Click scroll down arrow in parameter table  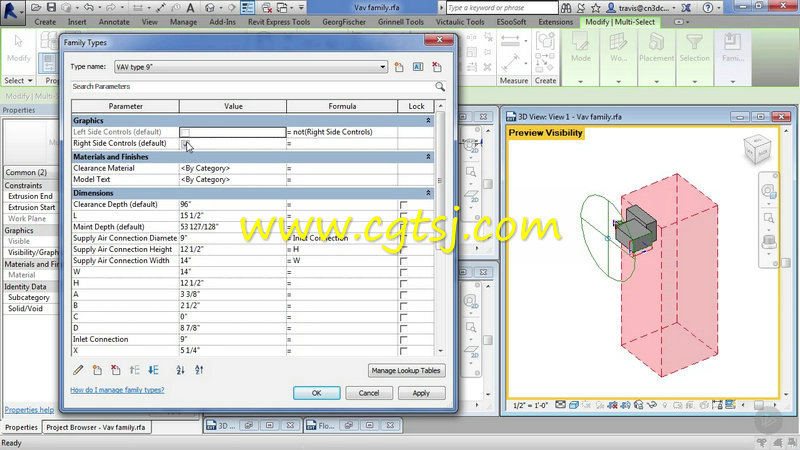click(440, 351)
